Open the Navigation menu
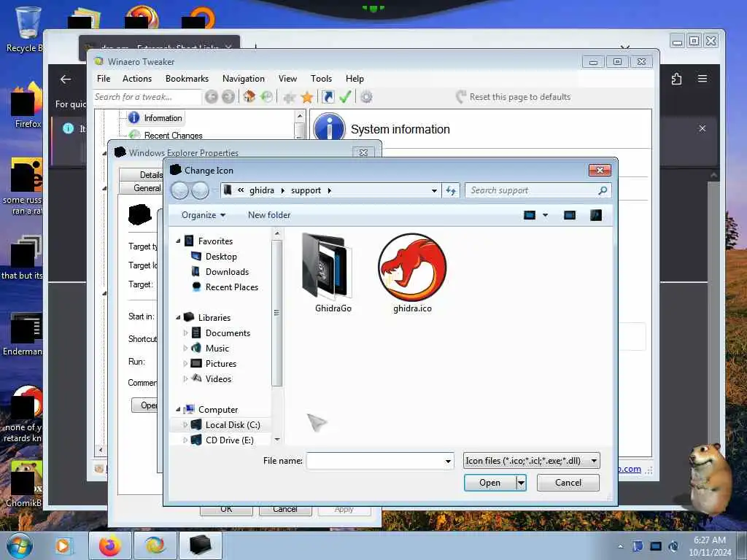Screen dimensions: 747x560 [244, 79]
